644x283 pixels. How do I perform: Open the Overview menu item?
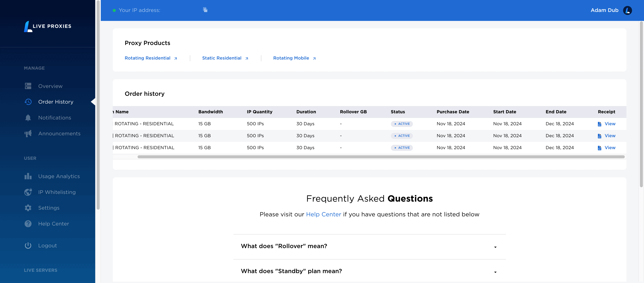pyautogui.click(x=50, y=86)
